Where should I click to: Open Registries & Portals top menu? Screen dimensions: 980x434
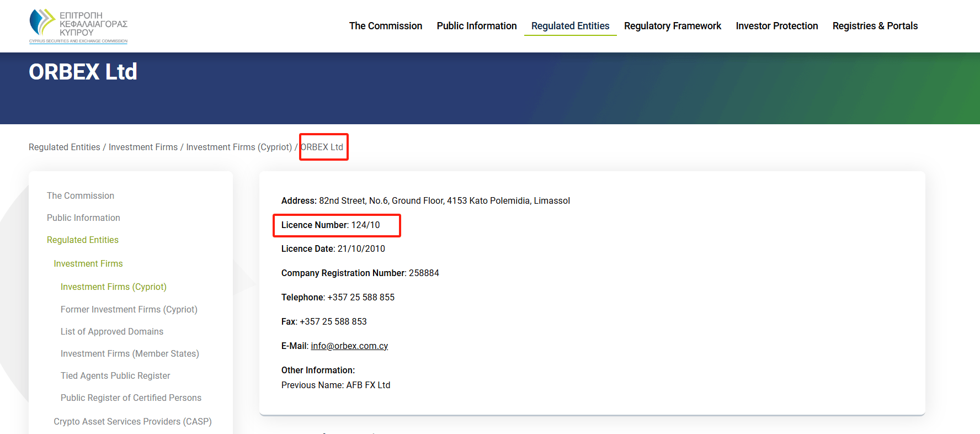click(875, 26)
